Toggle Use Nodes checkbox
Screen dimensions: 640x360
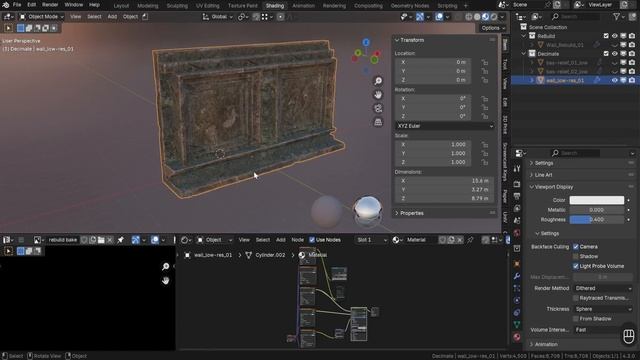click(x=312, y=240)
